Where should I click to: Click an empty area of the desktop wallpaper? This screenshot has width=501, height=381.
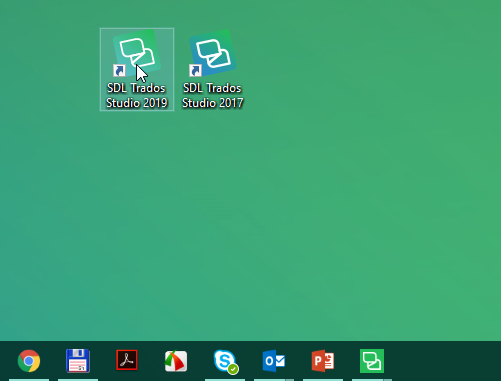point(333,200)
